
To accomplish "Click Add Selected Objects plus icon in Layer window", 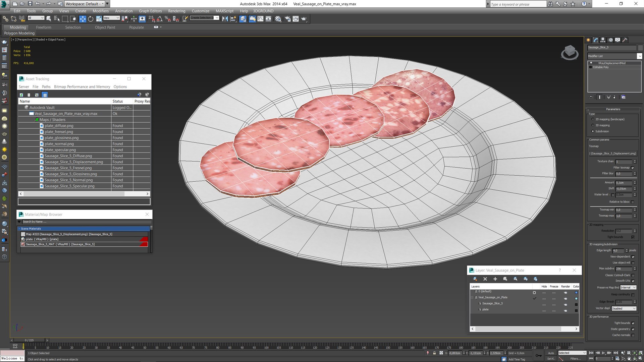I will [495, 279].
